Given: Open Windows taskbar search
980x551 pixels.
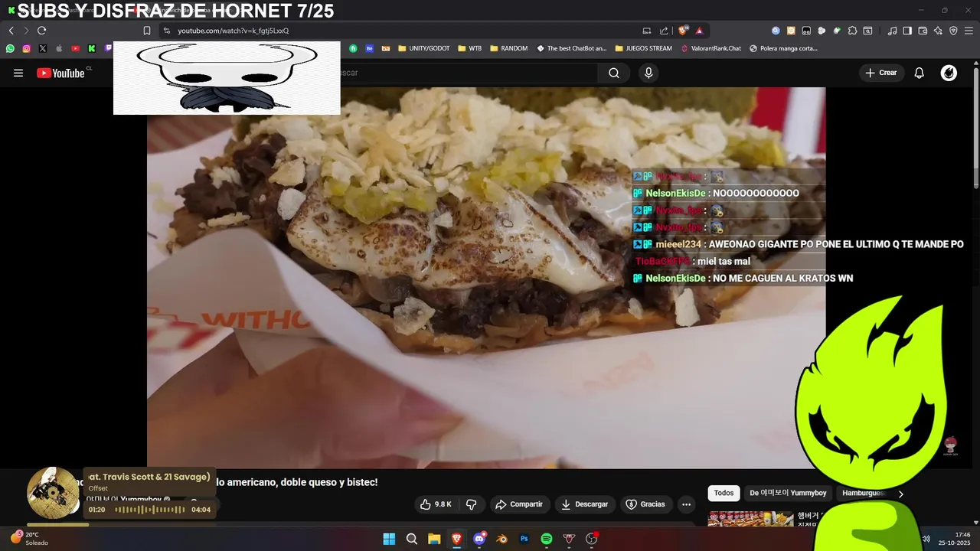Looking at the screenshot, I should coord(412,539).
